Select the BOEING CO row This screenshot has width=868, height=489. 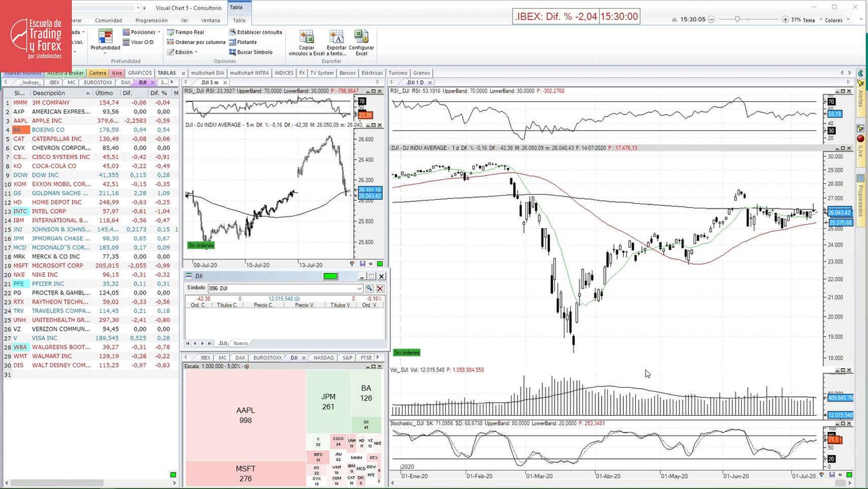tap(90, 130)
